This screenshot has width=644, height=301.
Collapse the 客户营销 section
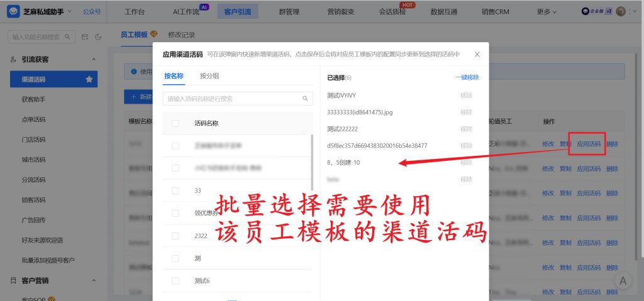[x=94, y=281]
